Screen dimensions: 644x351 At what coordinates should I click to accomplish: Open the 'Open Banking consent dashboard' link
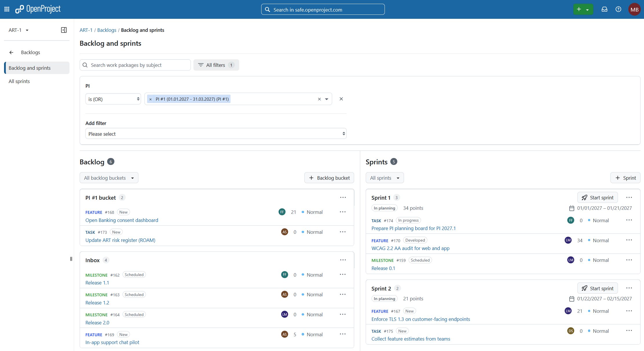tap(122, 220)
